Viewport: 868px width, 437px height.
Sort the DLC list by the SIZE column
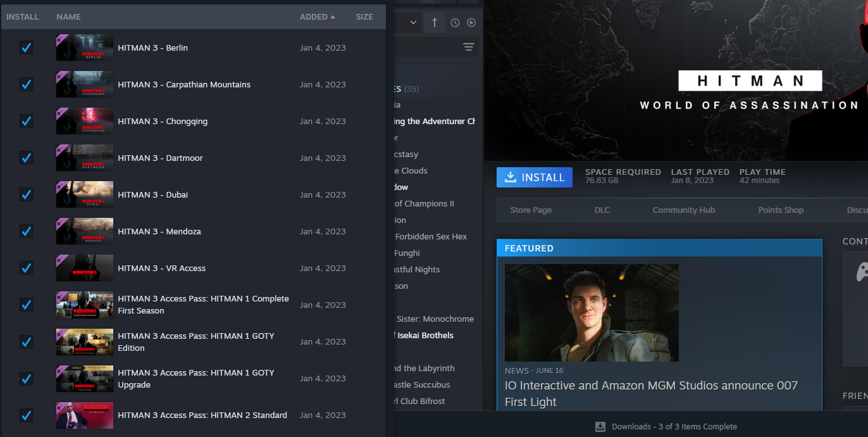click(364, 17)
